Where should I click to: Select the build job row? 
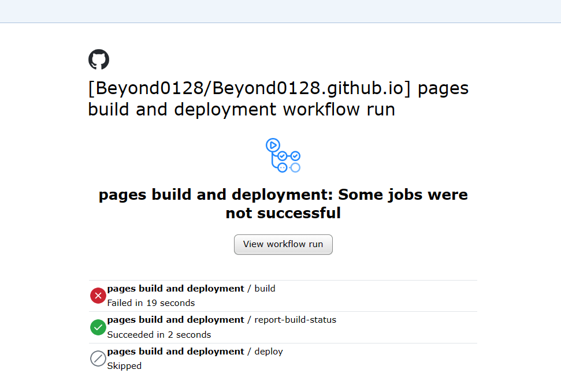coord(231,295)
